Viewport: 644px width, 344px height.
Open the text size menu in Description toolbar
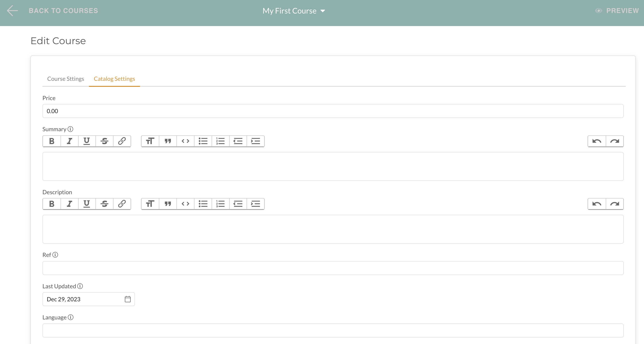point(150,204)
